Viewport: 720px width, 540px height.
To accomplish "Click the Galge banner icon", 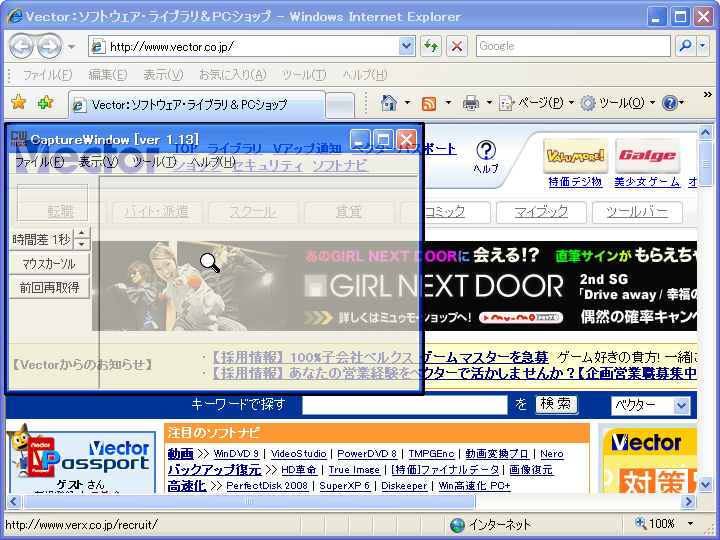I will pos(647,156).
